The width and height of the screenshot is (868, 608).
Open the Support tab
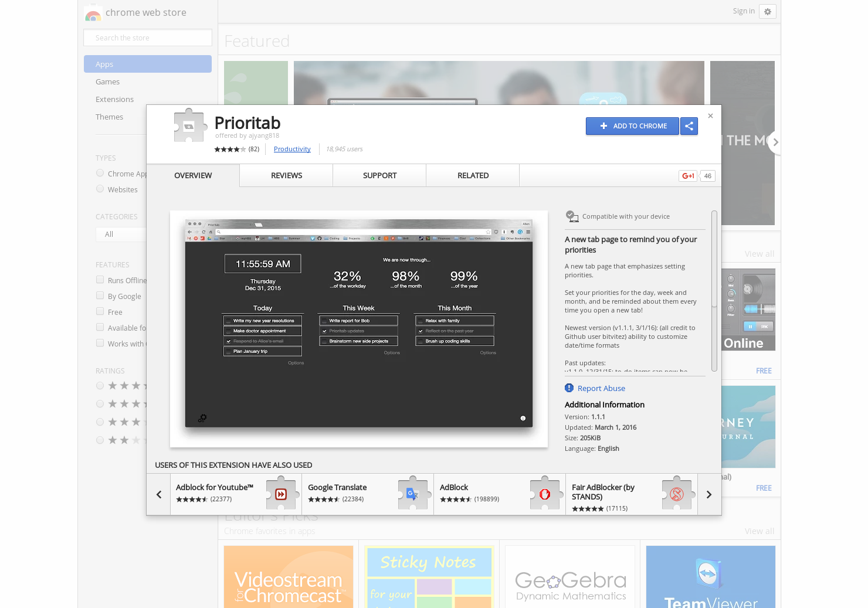[379, 175]
